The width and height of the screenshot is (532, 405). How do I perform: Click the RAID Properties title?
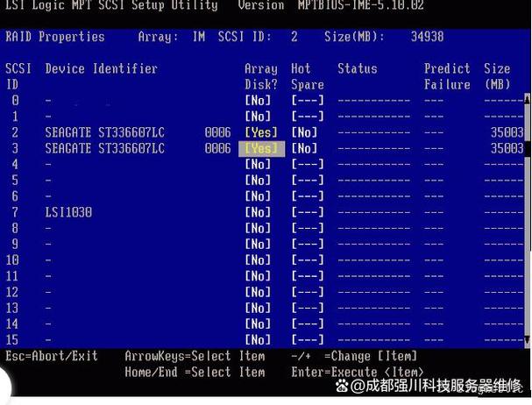coord(55,37)
